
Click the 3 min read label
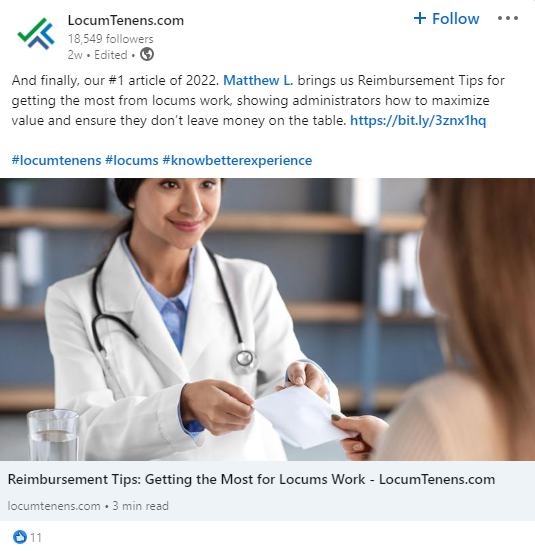[141, 506]
